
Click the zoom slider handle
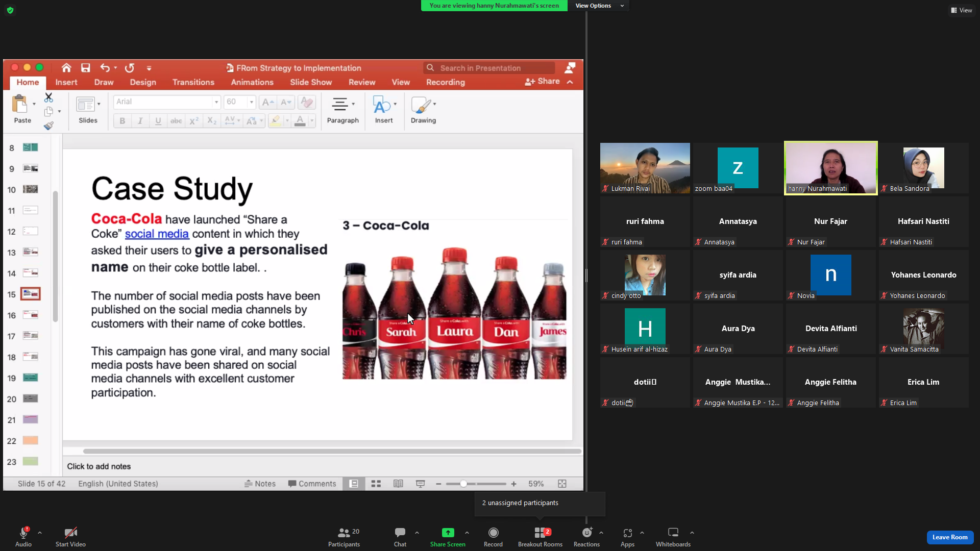pos(463,484)
